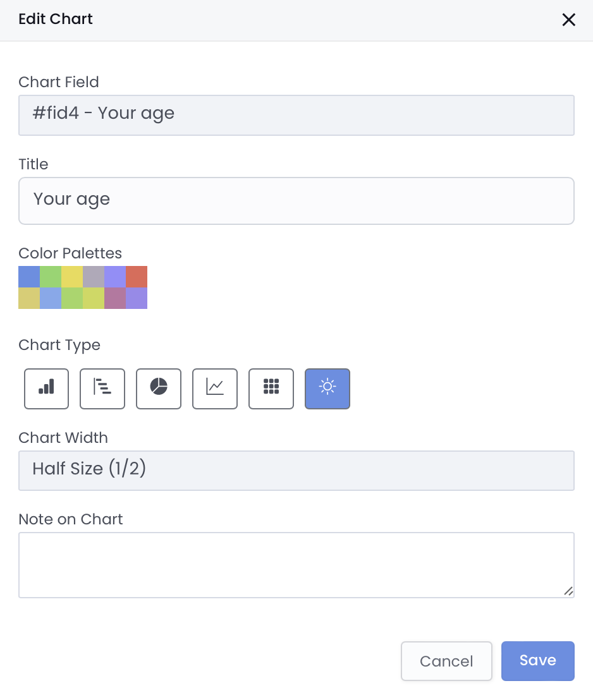This screenshot has width=593, height=700.
Task: Click the Title input with 'Your age'
Action: (x=296, y=201)
